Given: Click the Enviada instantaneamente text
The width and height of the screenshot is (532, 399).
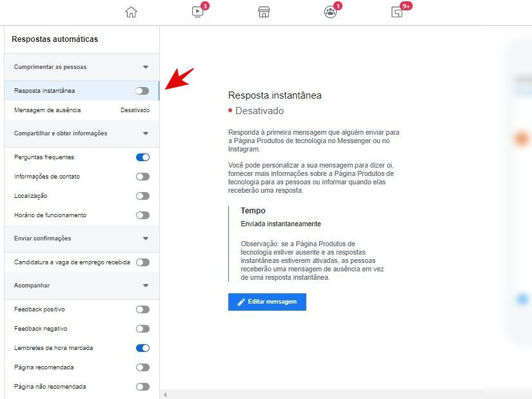Looking at the screenshot, I should coord(281,224).
